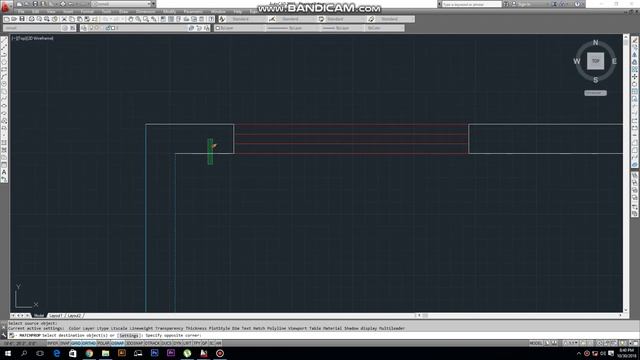Open the Dimension menu

(145, 11)
